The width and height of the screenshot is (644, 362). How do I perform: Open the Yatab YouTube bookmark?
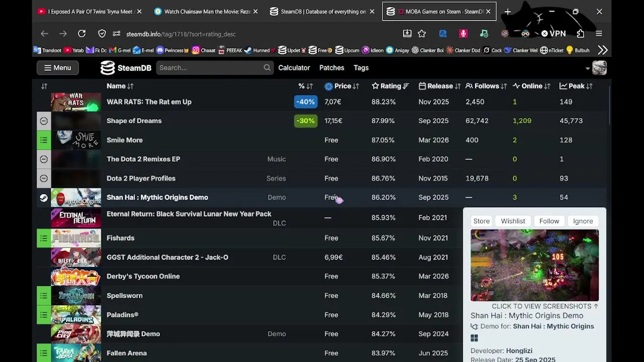(x=74, y=50)
